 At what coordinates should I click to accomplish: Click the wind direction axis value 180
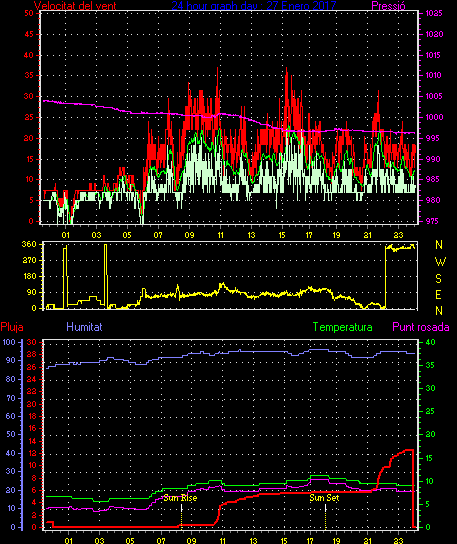point(29,277)
